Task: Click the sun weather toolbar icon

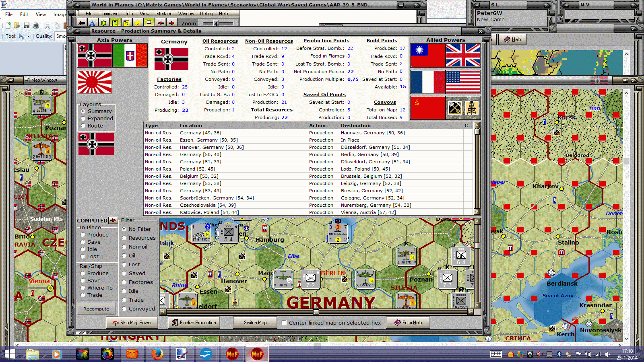Action: (x=138, y=23)
